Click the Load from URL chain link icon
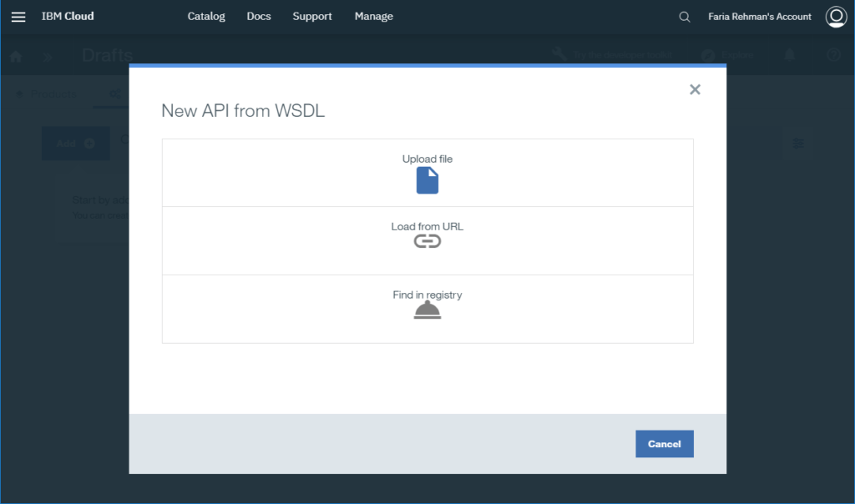Image resolution: width=855 pixels, height=504 pixels. tap(427, 240)
